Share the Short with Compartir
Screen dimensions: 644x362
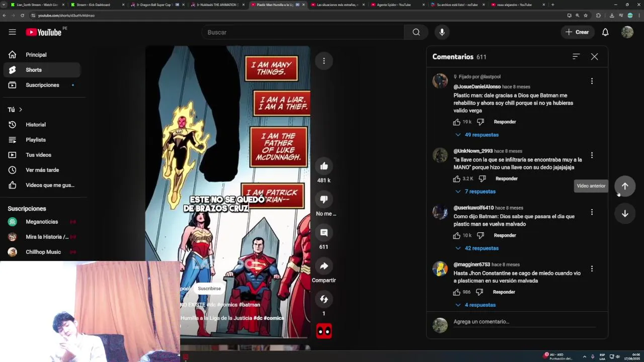[x=324, y=266]
